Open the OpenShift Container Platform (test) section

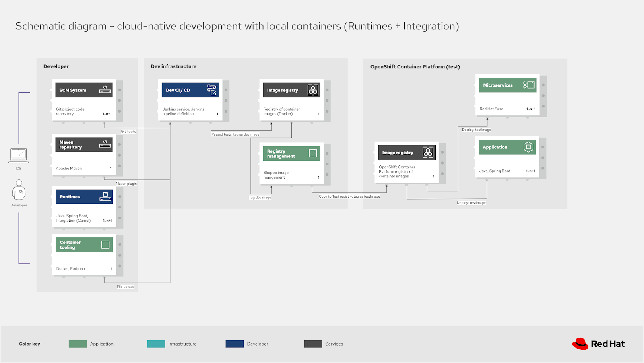click(415, 66)
